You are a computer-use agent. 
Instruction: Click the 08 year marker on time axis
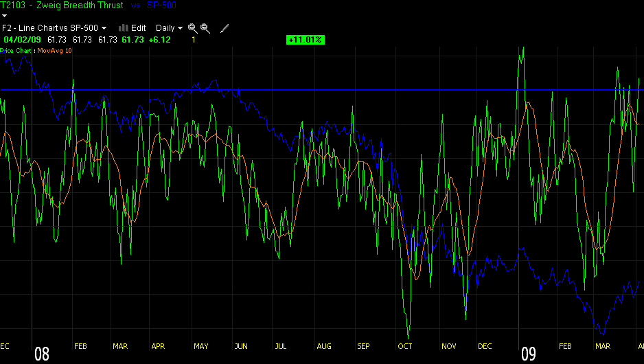42,354
